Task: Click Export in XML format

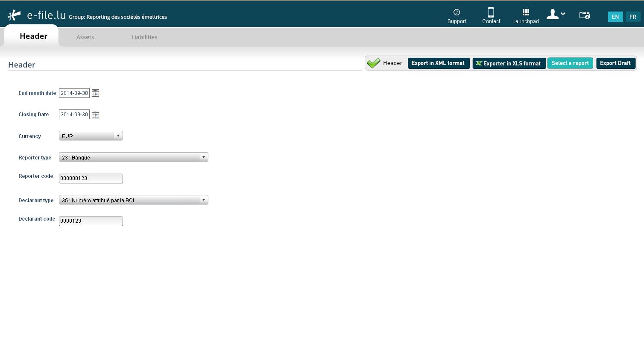Action: 439,63
